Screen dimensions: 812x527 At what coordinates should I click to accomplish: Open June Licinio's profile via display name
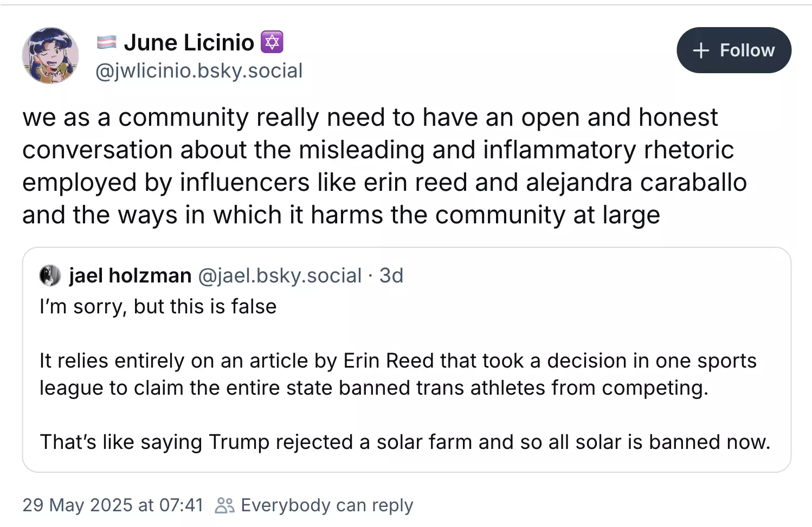click(x=189, y=42)
